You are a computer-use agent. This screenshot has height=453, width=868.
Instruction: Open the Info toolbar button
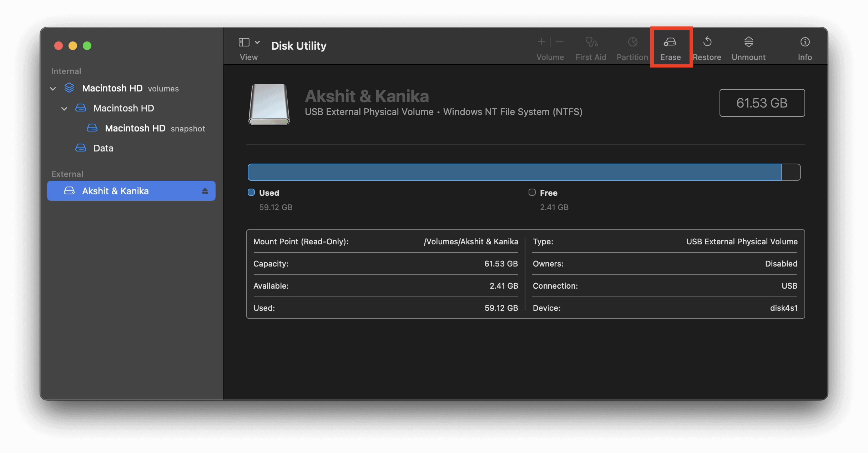click(x=805, y=42)
